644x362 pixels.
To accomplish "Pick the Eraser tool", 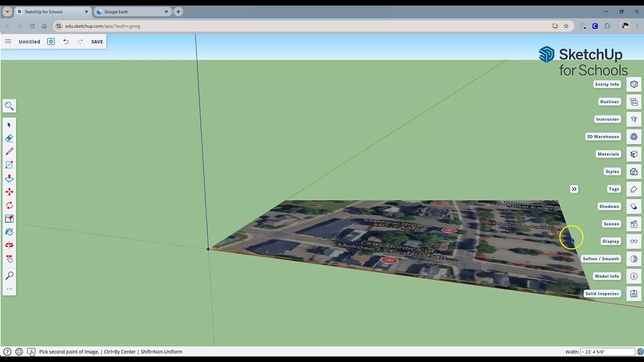I will point(9,138).
